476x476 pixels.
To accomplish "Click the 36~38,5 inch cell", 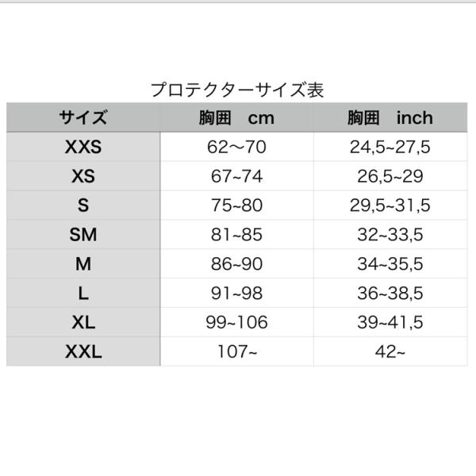I will click(390, 293).
